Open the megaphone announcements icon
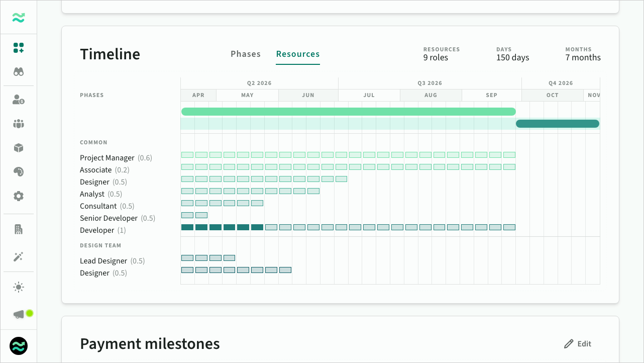The width and height of the screenshot is (644, 363). [19, 314]
